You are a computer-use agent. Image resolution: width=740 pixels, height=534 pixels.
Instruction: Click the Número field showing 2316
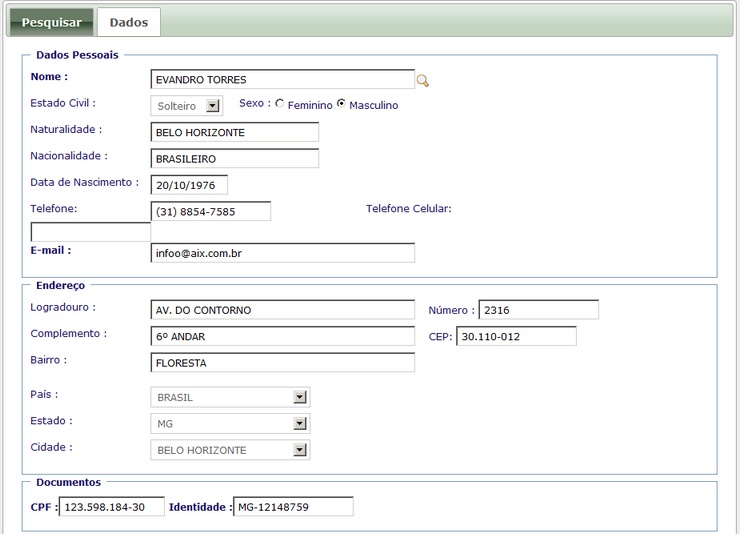coord(538,310)
